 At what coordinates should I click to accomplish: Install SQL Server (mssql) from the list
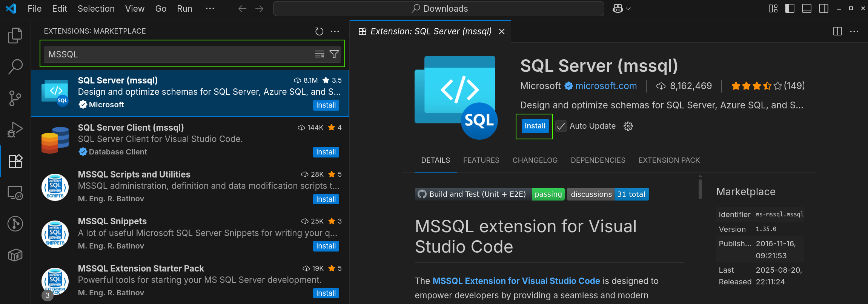click(326, 105)
